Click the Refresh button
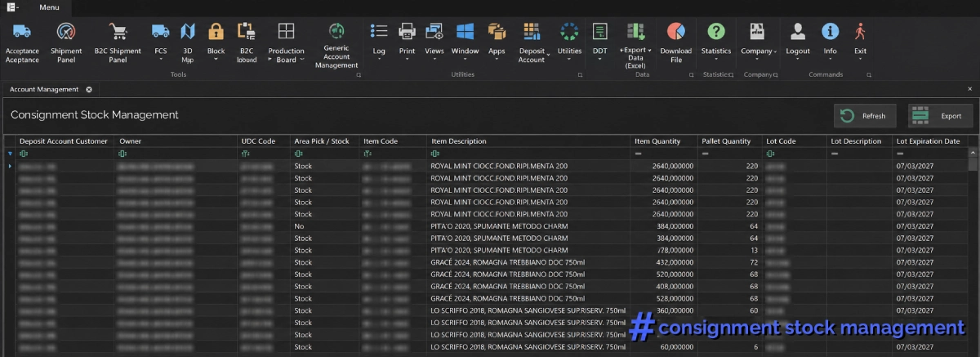 coord(864,116)
